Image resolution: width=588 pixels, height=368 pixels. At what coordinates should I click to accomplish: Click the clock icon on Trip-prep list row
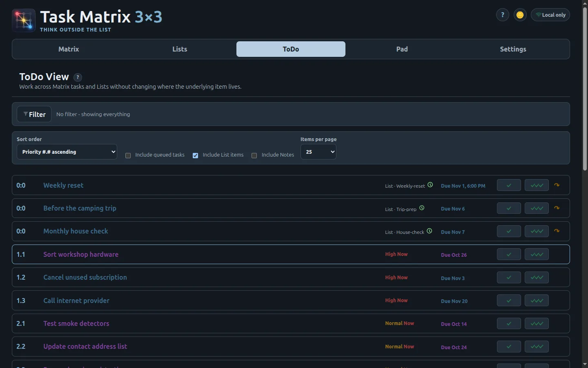pyautogui.click(x=422, y=208)
